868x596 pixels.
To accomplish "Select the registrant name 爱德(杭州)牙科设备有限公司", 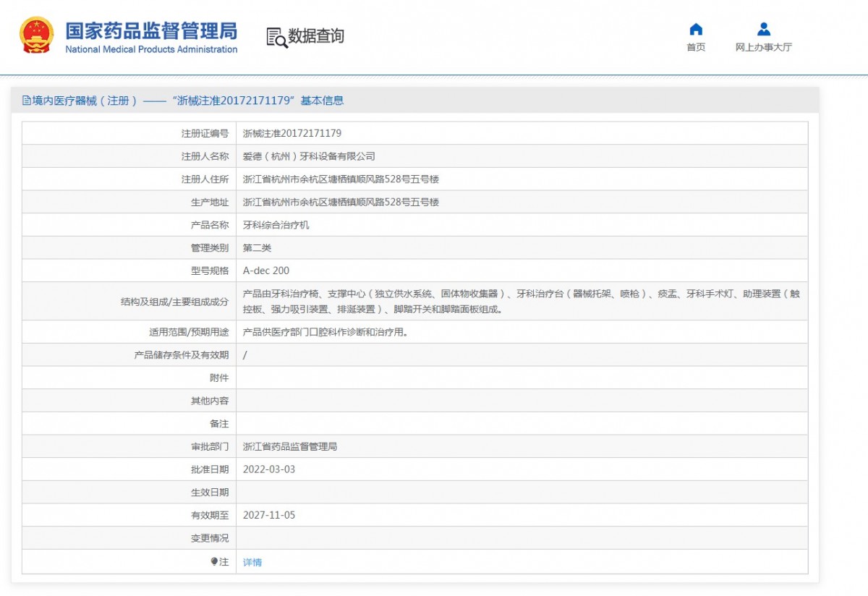I will coord(309,156).
